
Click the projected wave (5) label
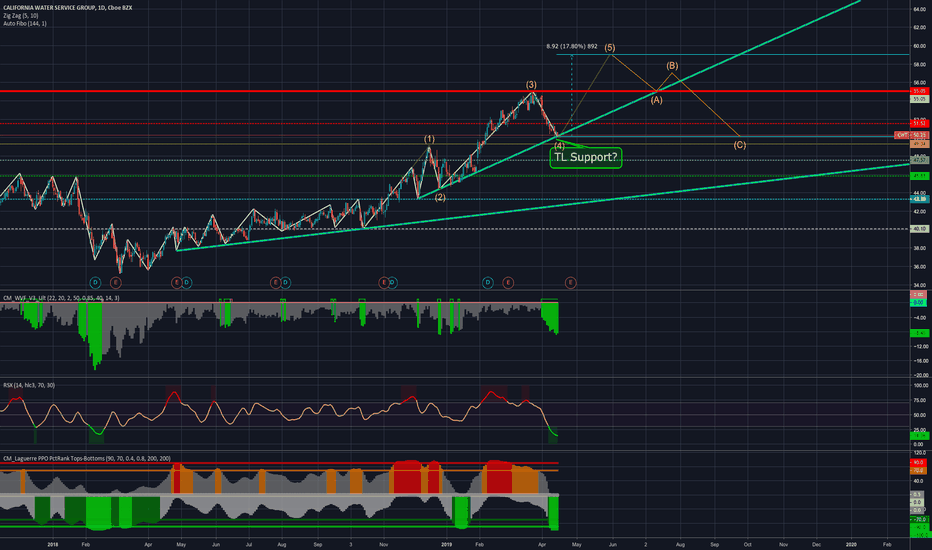coord(610,48)
